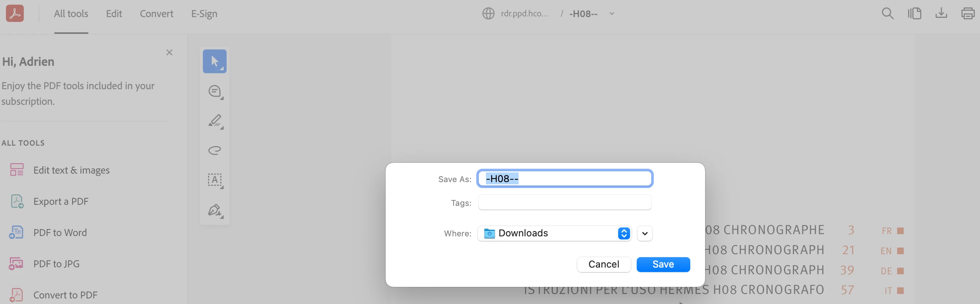Image resolution: width=980 pixels, height=304 pixels.
Task: Click the search magnifier icon
Action: click(887, 14)
